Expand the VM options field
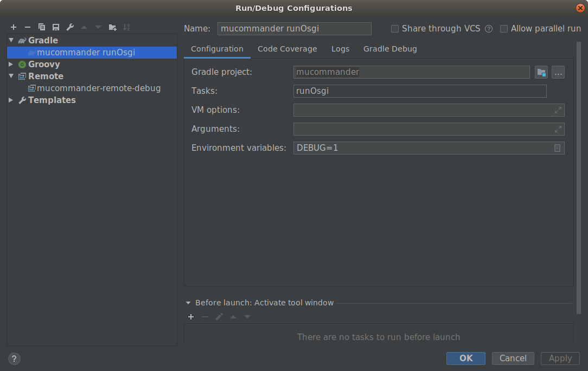This screenshot has height=371, width=588. (558, 110)
